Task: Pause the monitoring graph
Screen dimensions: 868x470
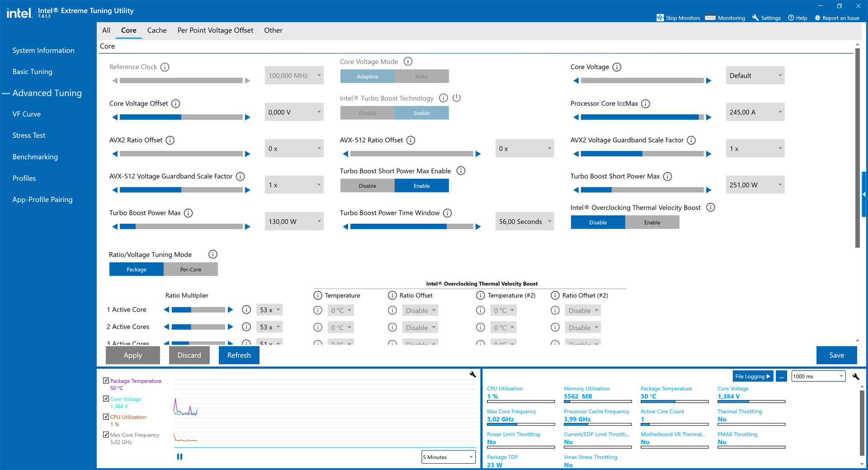Action: 179,457
